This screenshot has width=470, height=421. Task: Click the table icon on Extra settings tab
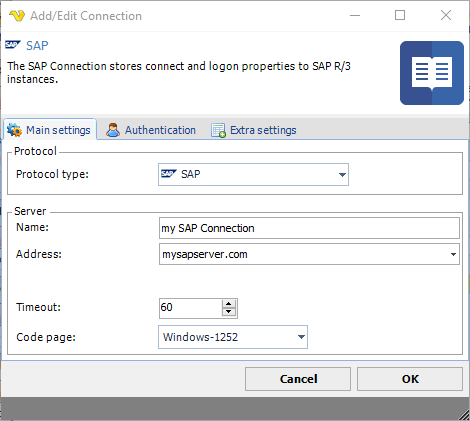[x=218, y=130]
